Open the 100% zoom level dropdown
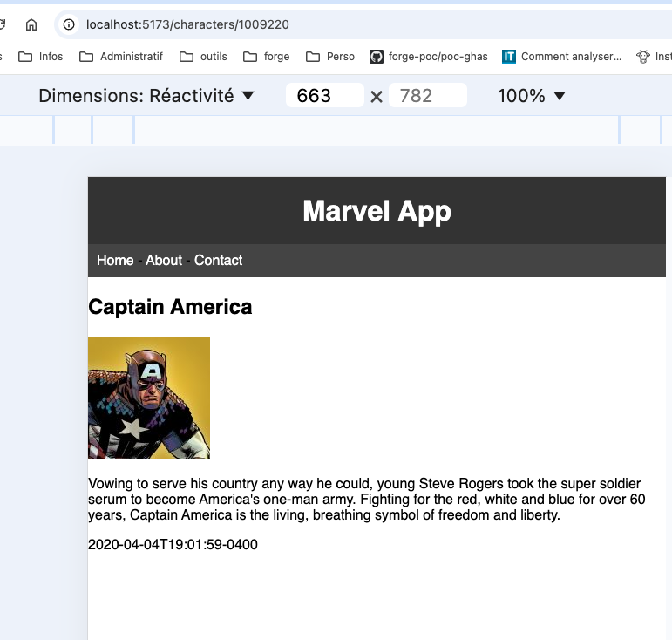672x640 pixels. click(x=532, y=96)
